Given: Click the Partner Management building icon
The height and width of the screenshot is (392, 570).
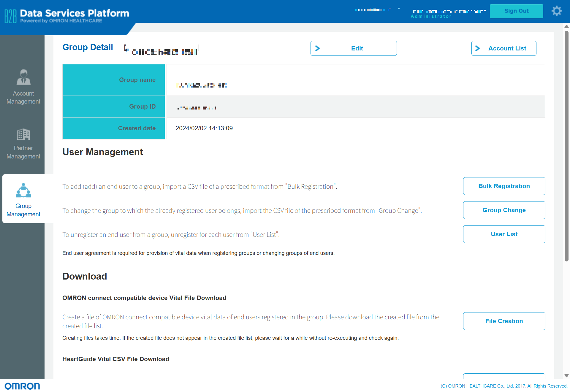Looking at the screenshot, I should pyautogui.click(x=23, y=134).
